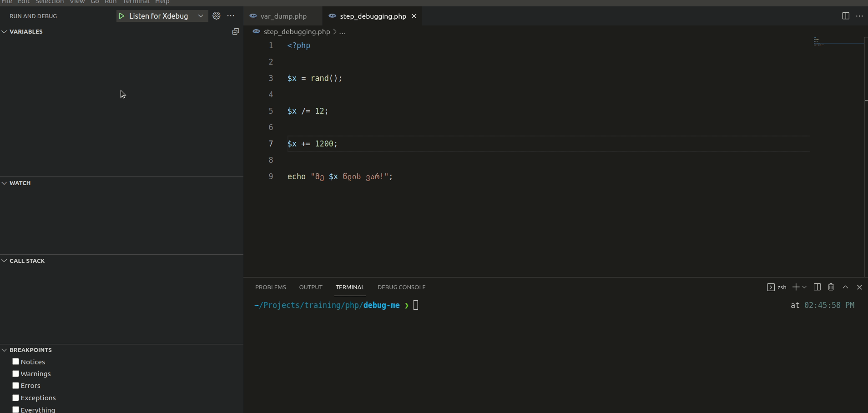Open the Run menu
The width and height of the screenshot is (868, 413).
pos(111,2)
